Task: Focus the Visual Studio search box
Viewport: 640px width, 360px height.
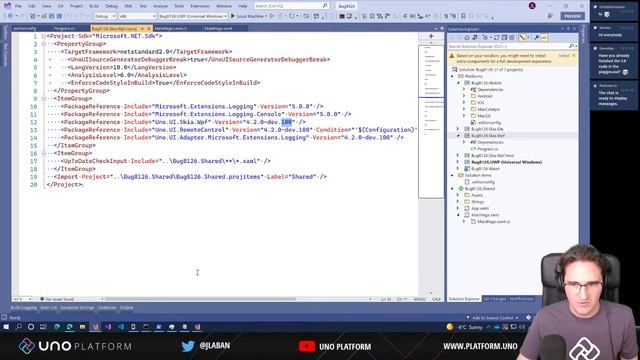Action: (x=291, y=6)
